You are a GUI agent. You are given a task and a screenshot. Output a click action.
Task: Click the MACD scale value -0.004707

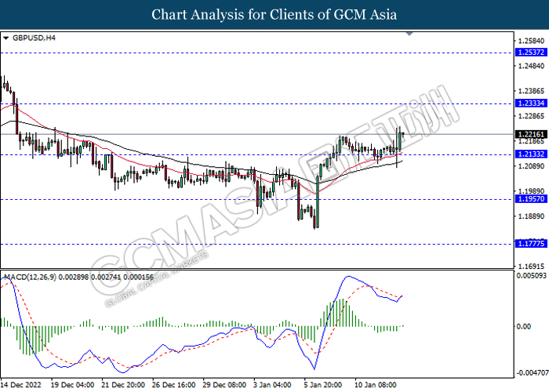point(531,373)
